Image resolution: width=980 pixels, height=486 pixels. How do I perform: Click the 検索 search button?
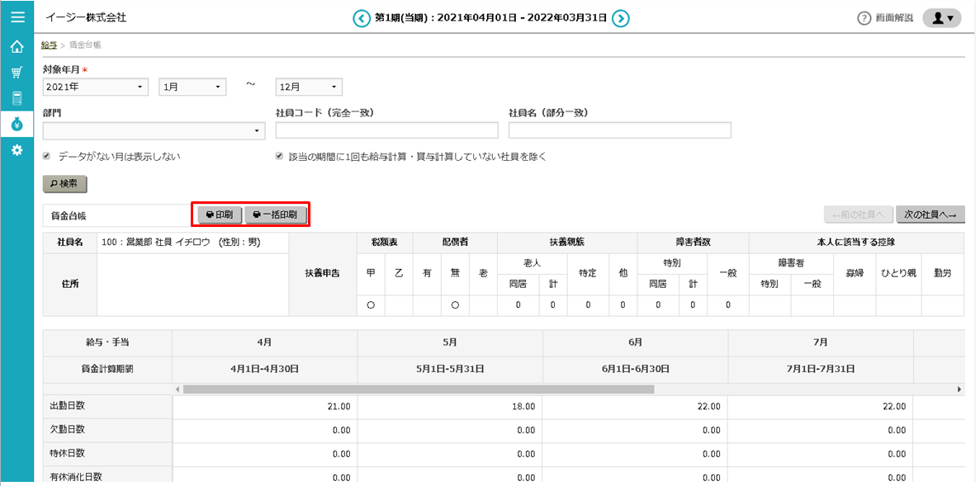coord(64,183)
